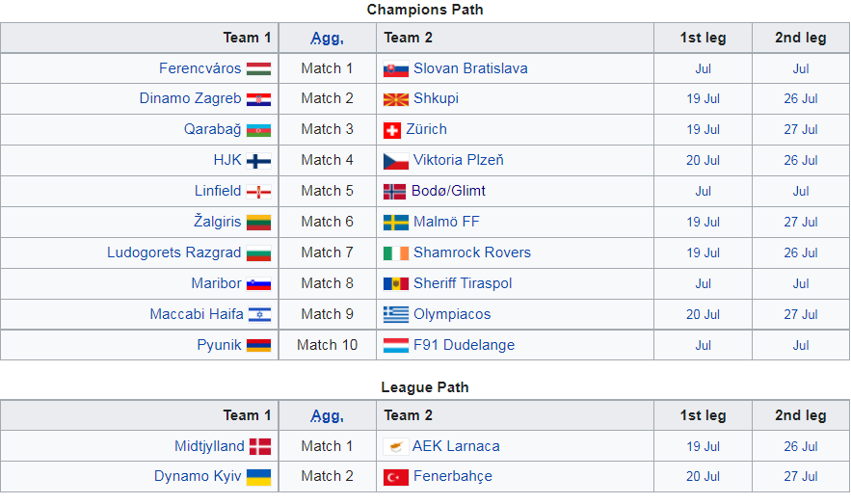Click the Turkey flag next to Fenerbahçe

click(x=395, y=477)
